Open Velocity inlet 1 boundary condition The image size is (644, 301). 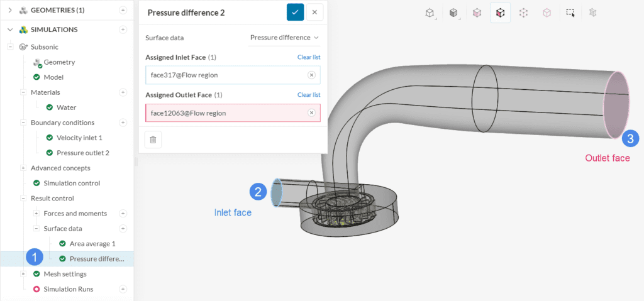pyautogui.click(x=79, y=138)
